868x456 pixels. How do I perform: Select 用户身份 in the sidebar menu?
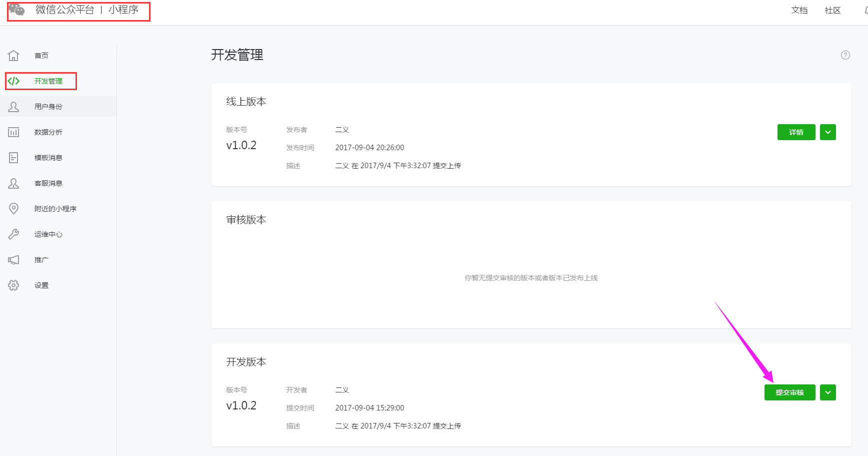point(48,107)
